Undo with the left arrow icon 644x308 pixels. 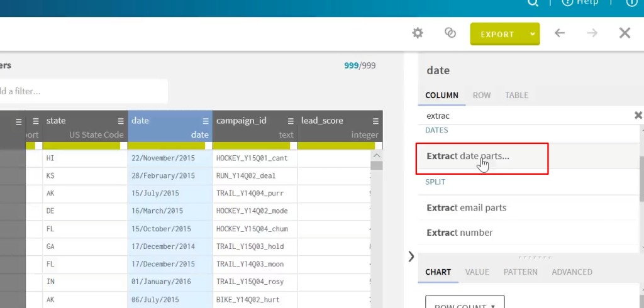click(x=560, y=33)
